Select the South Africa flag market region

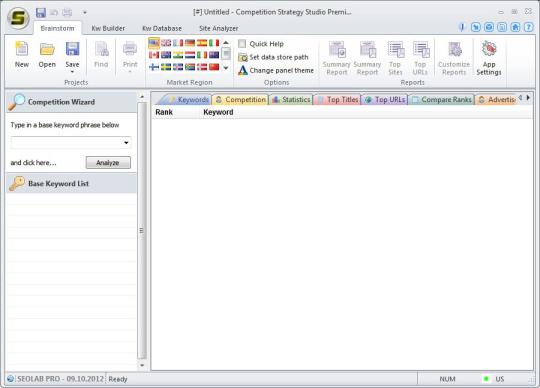[x=190, y=67]
